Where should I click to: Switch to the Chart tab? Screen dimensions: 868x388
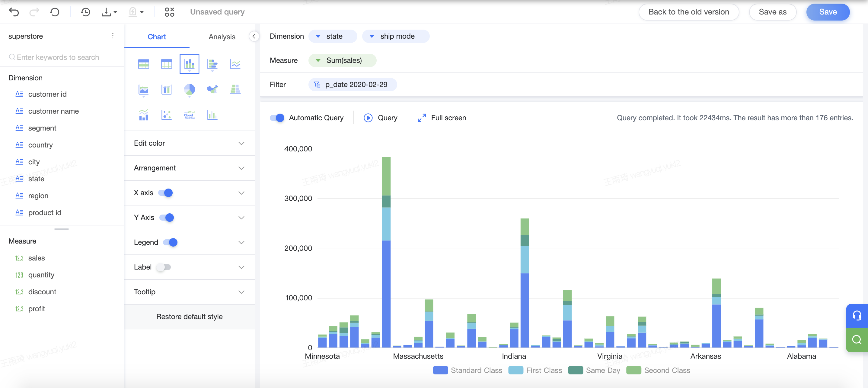pos(157,37)
